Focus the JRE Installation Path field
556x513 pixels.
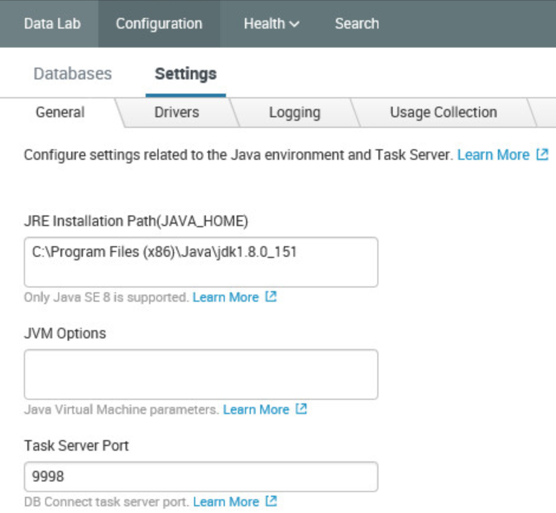pyautogui.click(x=201, y=262)
